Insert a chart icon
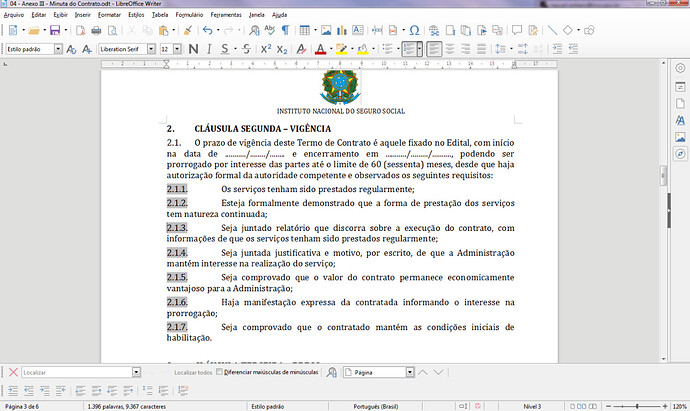The height and width of the screenshot is (411, 690). click(x=341, y=30)
